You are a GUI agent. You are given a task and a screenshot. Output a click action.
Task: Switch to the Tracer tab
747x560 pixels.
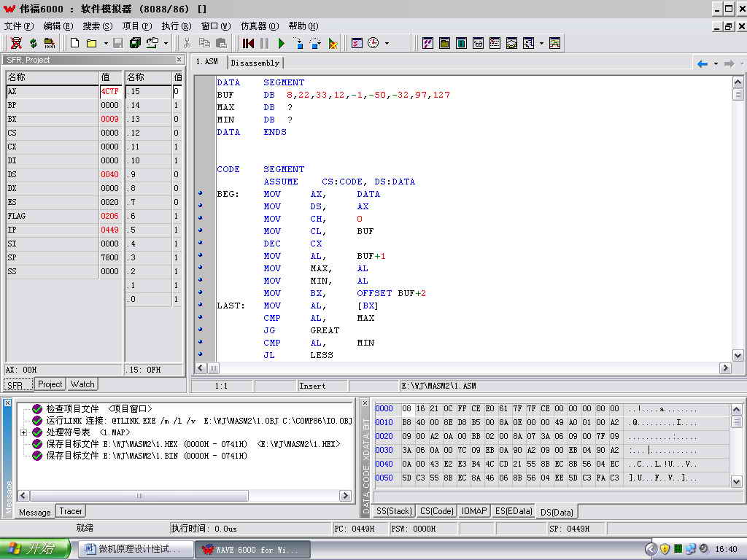click(71, 511)
